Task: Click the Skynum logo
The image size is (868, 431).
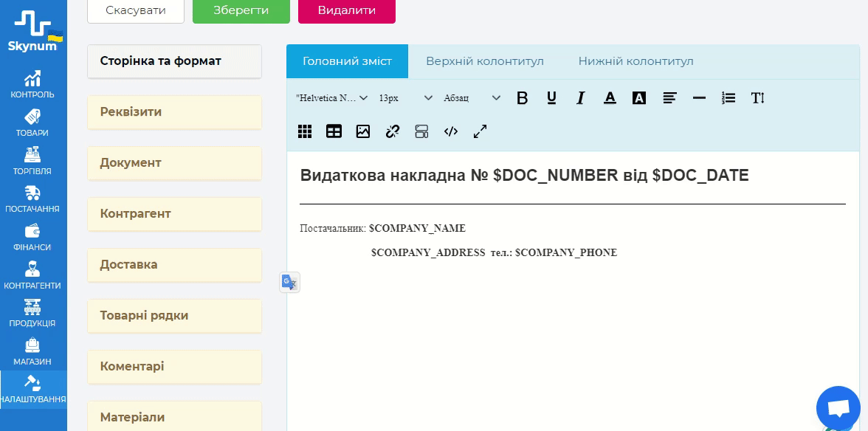Action: click(32, 32)
